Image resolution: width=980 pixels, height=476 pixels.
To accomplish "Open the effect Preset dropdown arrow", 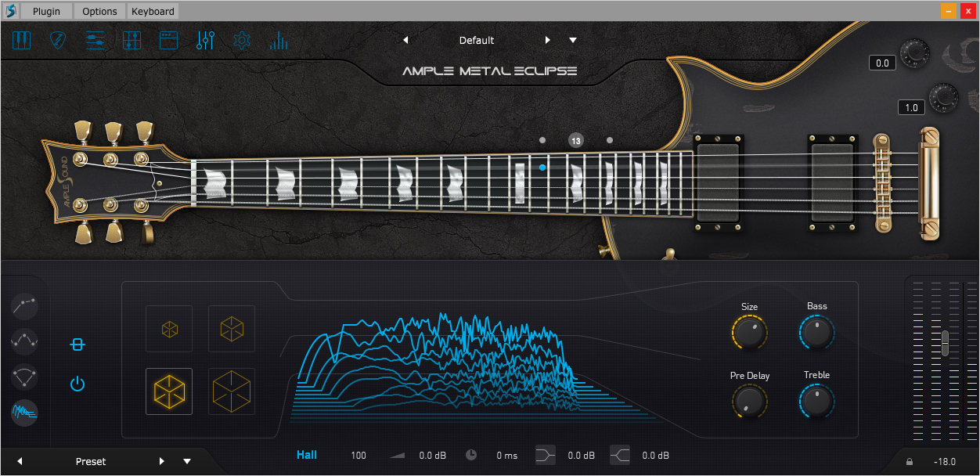I will (187, 461).
